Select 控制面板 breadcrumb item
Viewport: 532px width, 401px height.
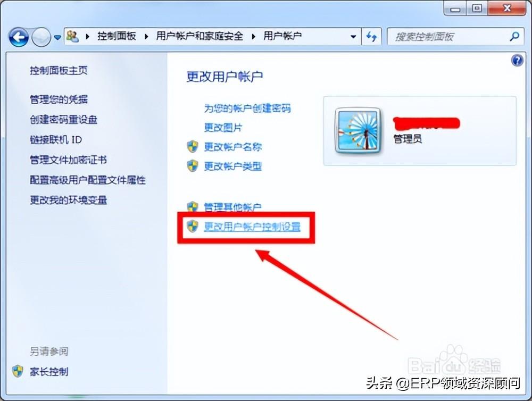[117, 36]
